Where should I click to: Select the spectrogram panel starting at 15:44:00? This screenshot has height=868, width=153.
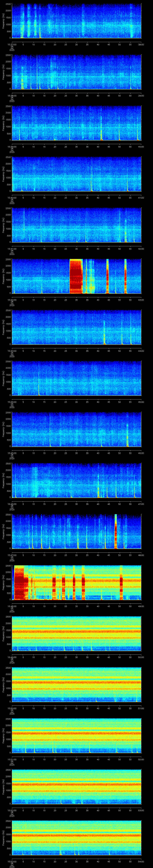point(76,378)
